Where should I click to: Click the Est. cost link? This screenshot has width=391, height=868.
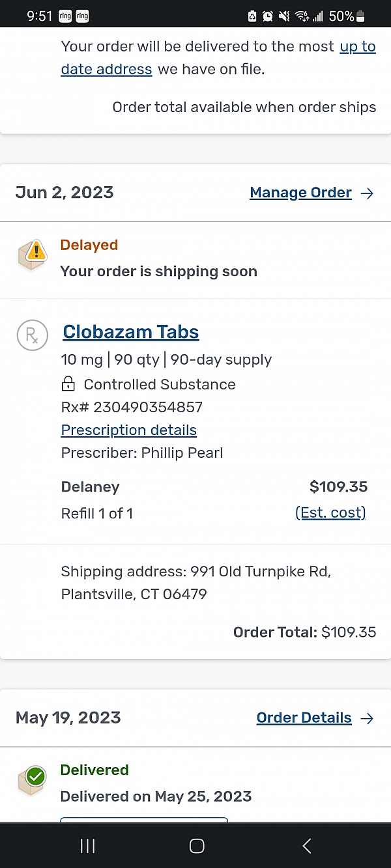coord(330,512)
